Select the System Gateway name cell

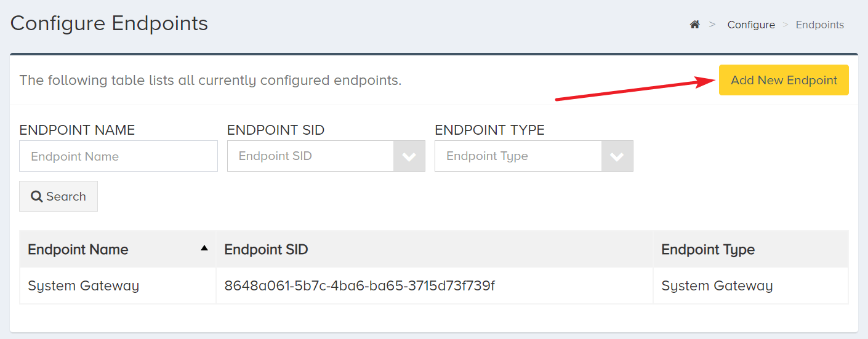(x=118, y=285)
